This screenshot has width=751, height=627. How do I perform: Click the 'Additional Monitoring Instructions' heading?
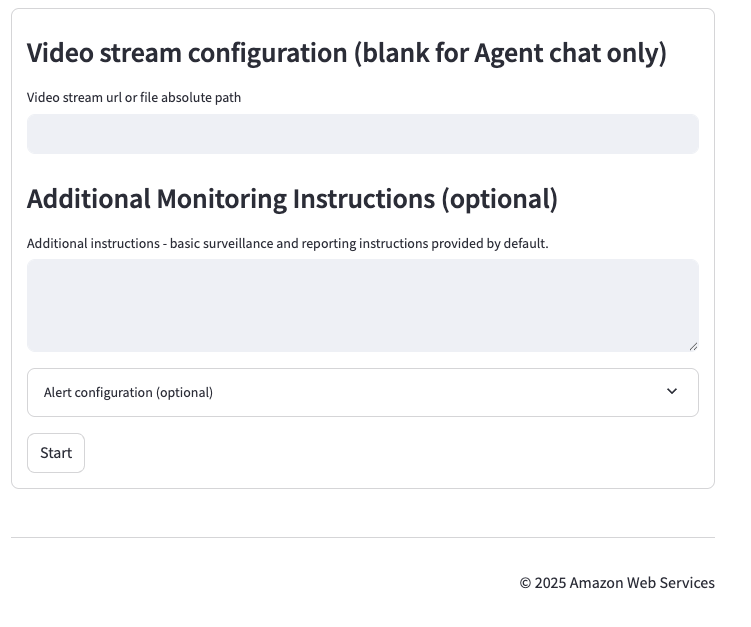point(230,199)
